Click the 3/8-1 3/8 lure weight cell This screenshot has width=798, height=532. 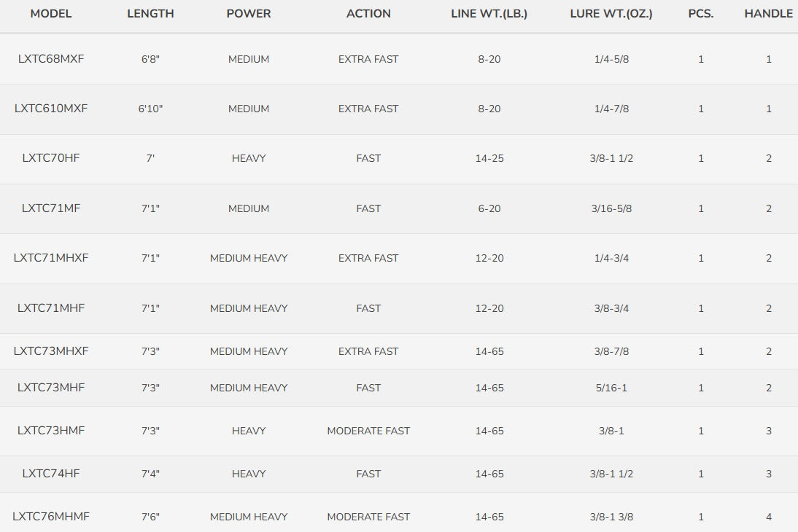pos(611,517)
